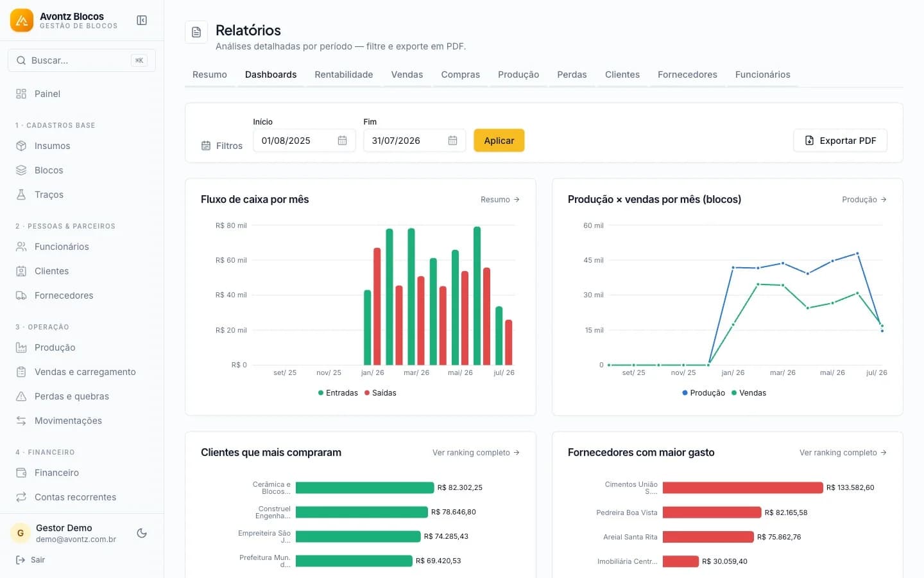Click the Produção factory icon
924x578 pixels.
point(21,347)
